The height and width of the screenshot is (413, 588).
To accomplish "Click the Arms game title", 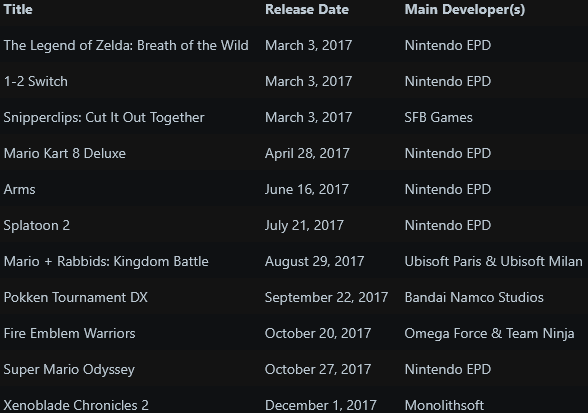I will point(20,189).
